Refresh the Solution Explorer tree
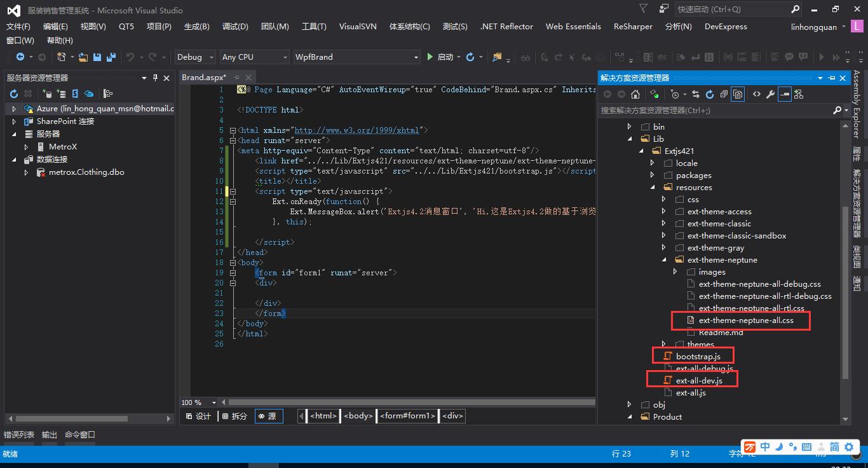868x468 pixels. pos(710,94)
